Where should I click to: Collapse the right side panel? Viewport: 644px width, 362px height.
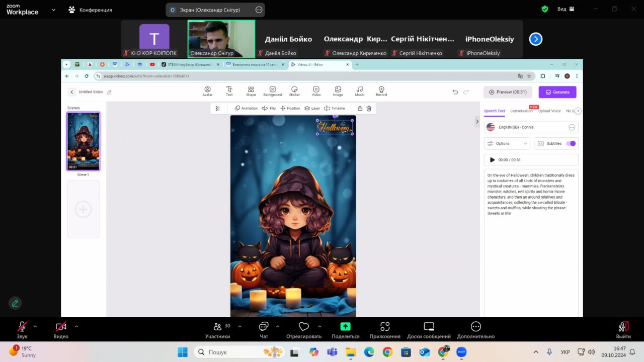point(477,121)
